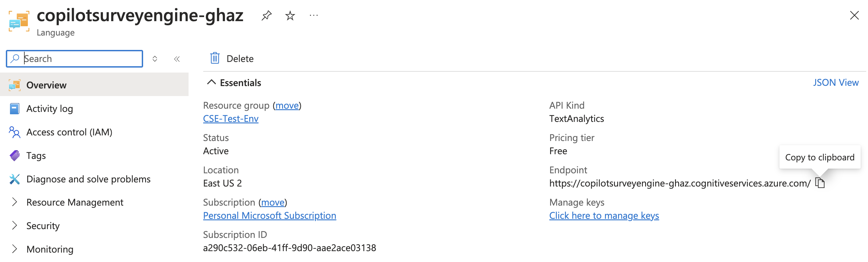868x262 pixels.
Task: Close the resource blade with X
Action: [x=854, y=16]
